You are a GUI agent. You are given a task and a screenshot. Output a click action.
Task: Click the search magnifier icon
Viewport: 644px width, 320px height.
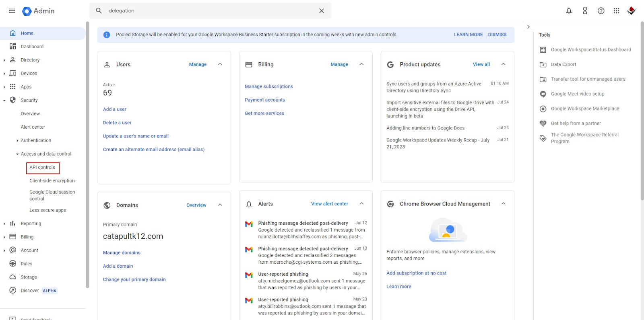[x=99, y=11]
